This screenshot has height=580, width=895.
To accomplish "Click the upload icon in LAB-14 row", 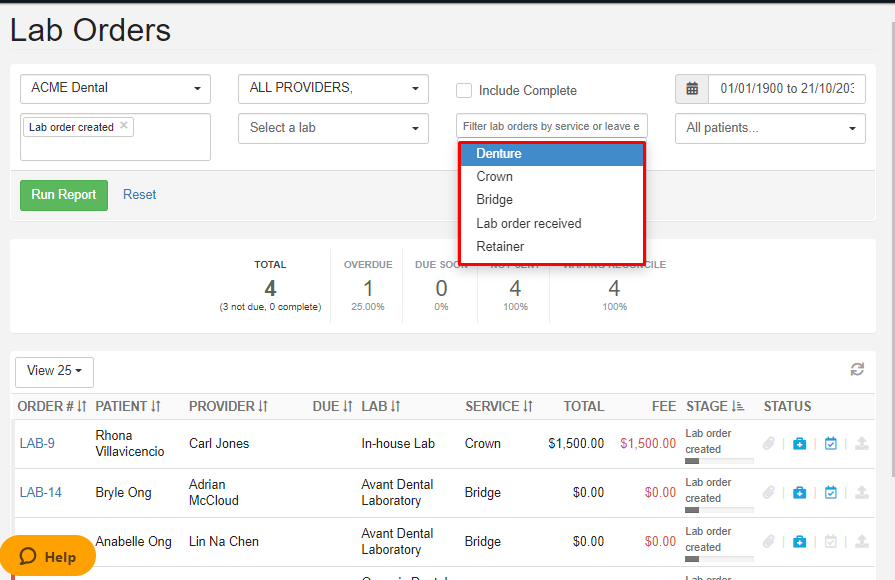I will (x=861, y=492).
